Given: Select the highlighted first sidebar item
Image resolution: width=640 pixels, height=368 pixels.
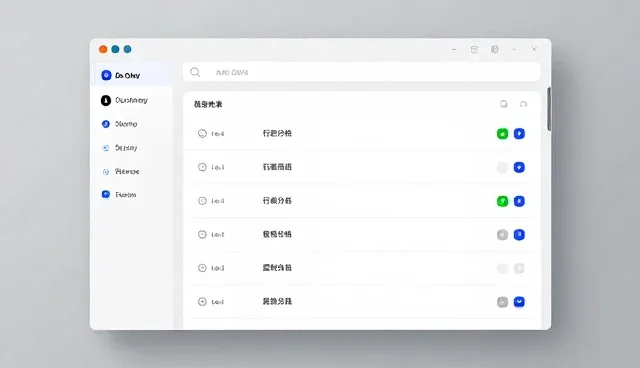Looking at the screenshot, I should [133, 75].
